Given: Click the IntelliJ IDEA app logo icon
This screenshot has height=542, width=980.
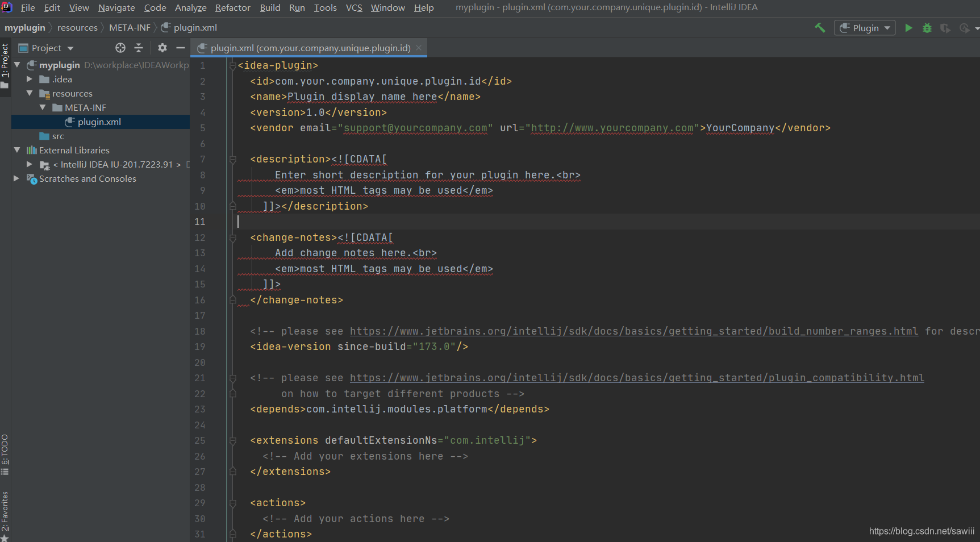Looking at the screenshot, I should [7, 7].
